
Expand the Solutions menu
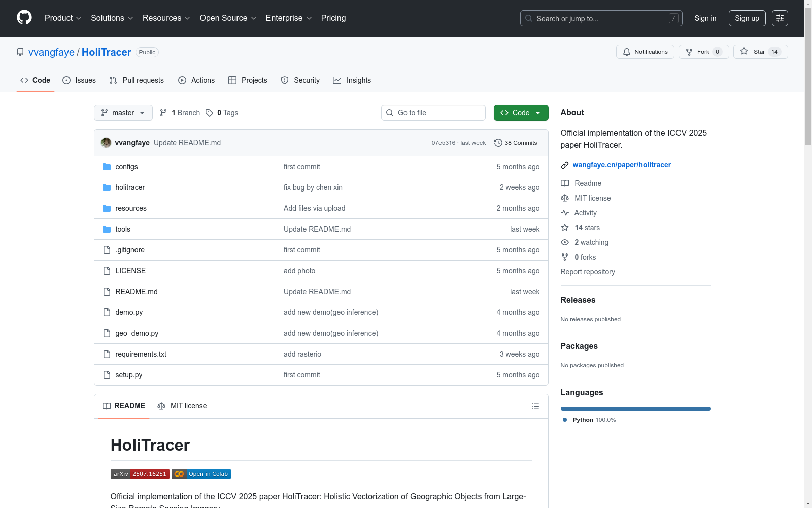[112, 18]
